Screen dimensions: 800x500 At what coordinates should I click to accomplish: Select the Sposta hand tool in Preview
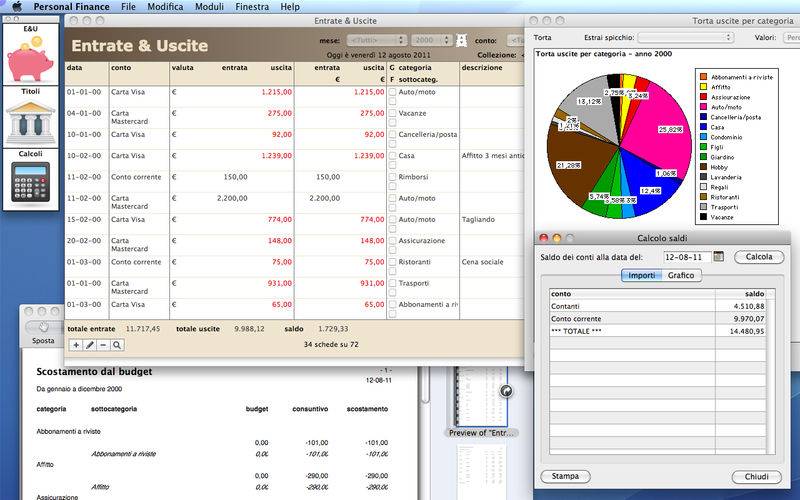(x=43, y=327)
